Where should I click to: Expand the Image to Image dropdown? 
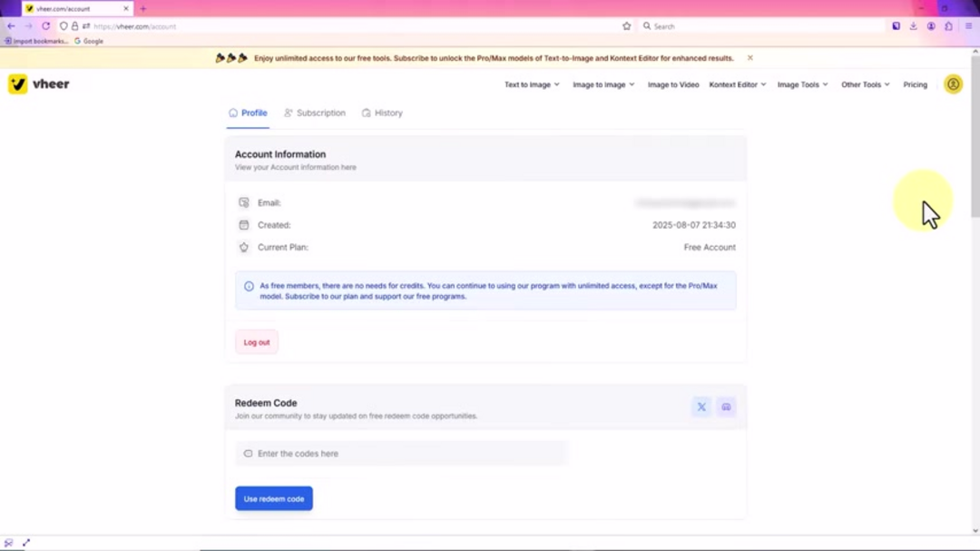(603, 84)
